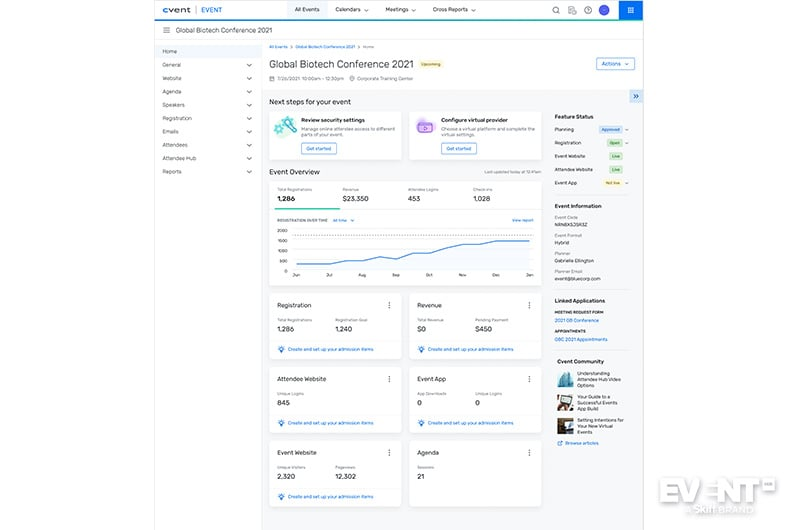Open the Calendars menu

point(352,10)
